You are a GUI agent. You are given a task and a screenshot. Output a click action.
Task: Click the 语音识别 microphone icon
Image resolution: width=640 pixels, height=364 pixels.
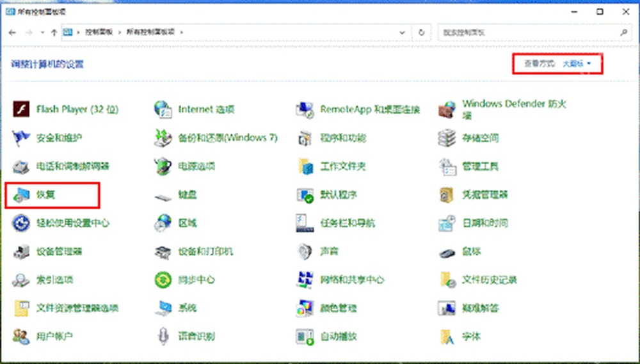point(163,336)
